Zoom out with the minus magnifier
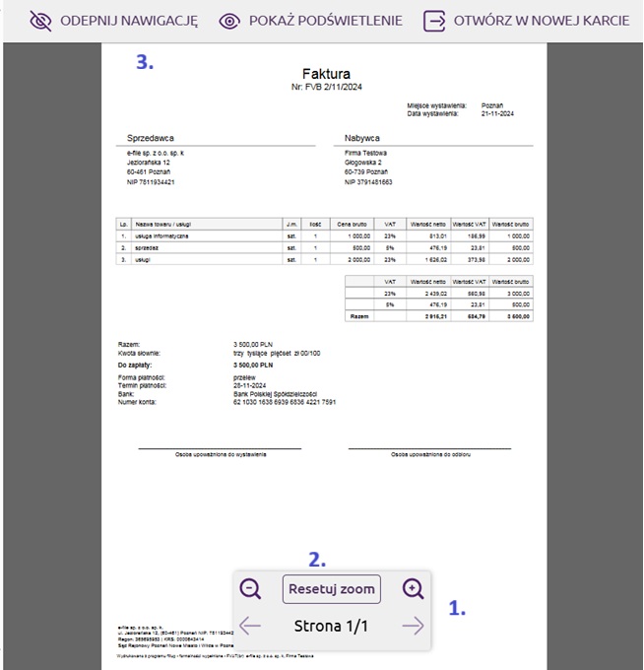 (x=250, y=589)
